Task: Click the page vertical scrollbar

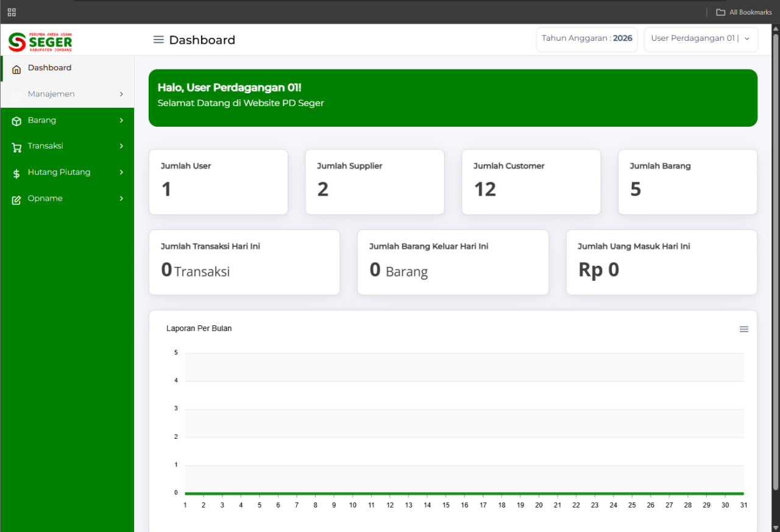Action: [775, 262]
